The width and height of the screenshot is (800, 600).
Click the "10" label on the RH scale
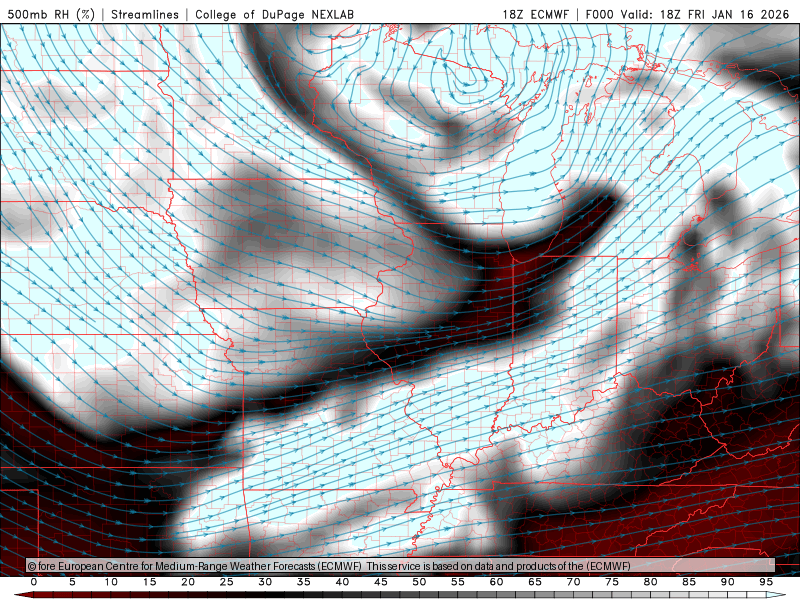(x=111, y=582)
